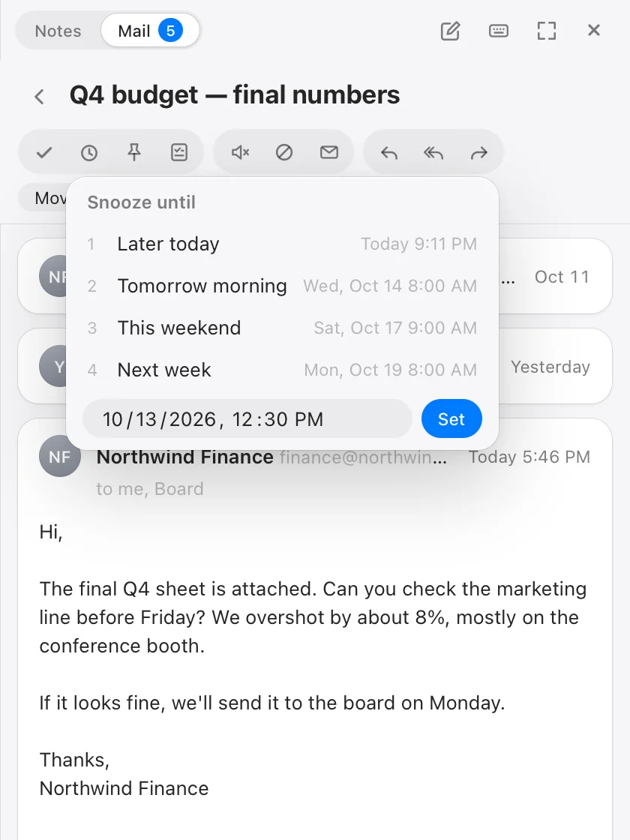Screen dimensions: 630x840
Task: Expand the panel to fullscreen
Action: pos(547,31)
